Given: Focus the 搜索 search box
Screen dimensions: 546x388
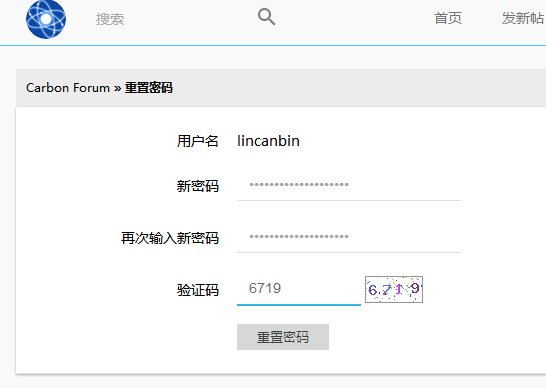Looking at the screenshot, I should [x=171, y=19].
